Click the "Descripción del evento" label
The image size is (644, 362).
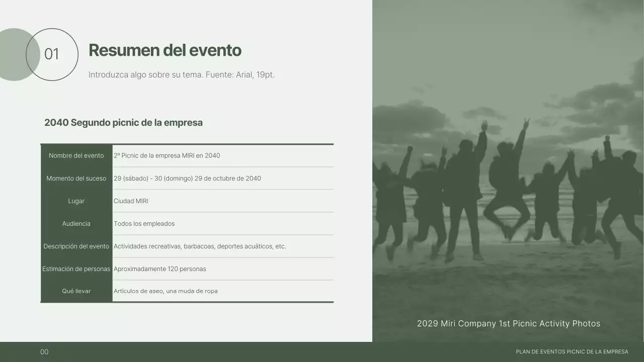(76, 246)
